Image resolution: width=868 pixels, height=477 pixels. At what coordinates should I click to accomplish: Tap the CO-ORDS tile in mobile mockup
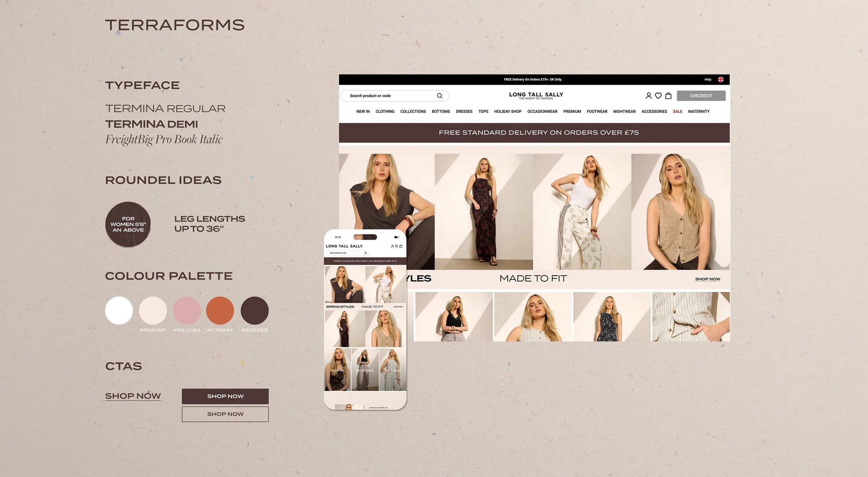pos(393,370)
